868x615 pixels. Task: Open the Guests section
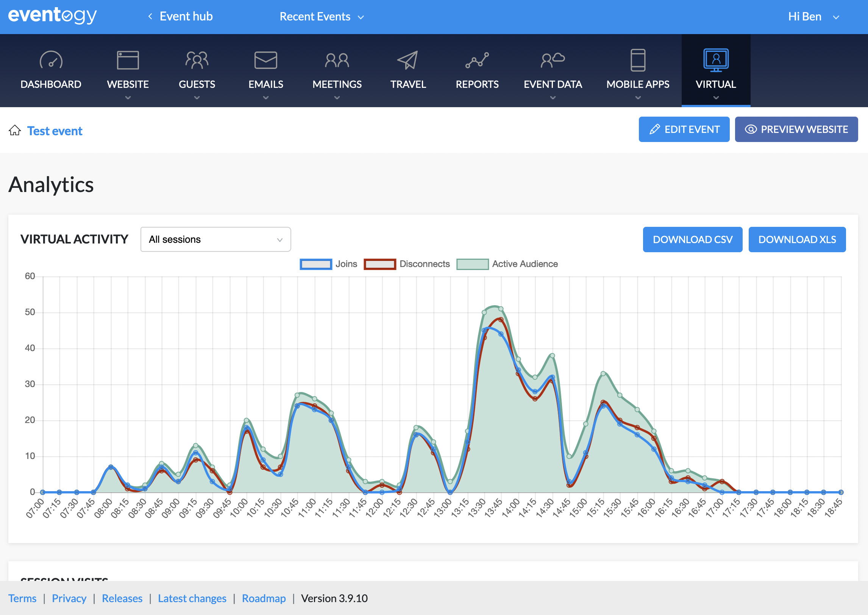(197, 70)
